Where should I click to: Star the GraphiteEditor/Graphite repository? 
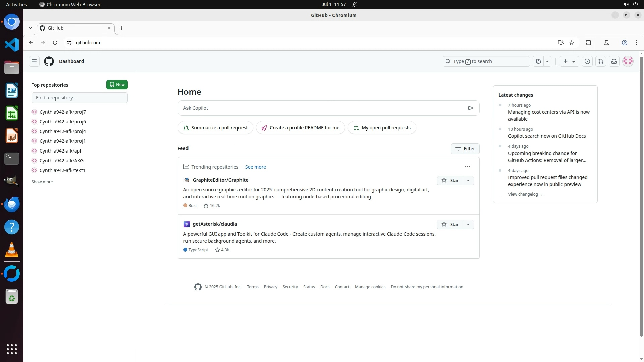(x=450, y=180)
